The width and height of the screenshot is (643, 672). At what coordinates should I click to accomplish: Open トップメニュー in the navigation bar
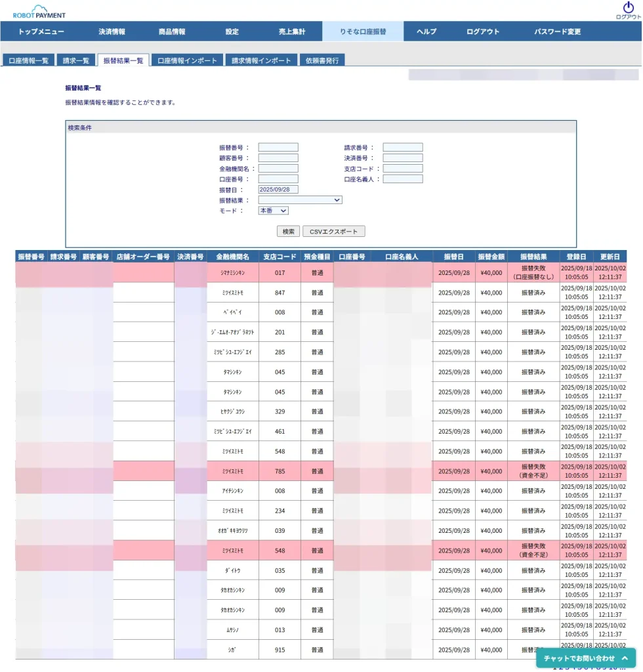tap(41, 31)
